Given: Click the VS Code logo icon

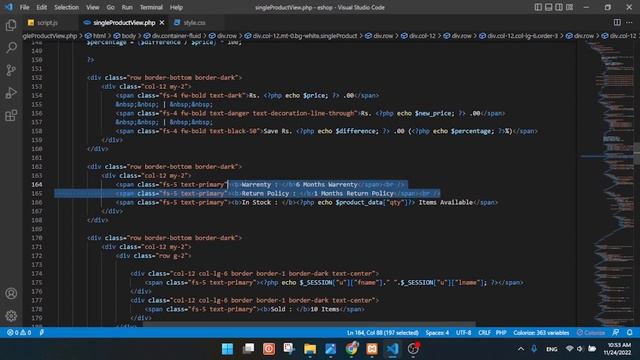Looking at the screenshot, I should click(8, 7).
